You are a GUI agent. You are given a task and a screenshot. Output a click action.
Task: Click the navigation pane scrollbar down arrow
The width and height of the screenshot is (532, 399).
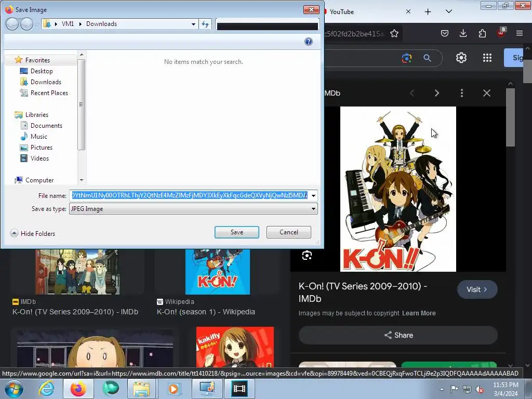pos(82,180)
